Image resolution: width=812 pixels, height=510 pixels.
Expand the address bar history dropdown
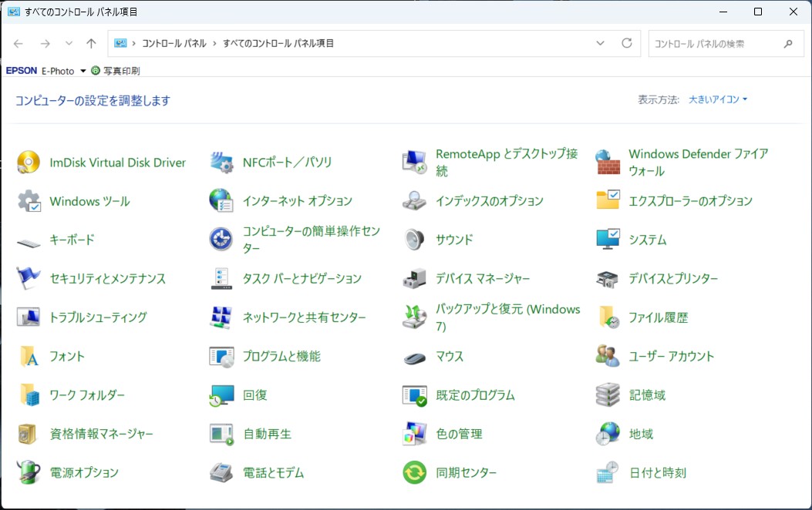601,44
